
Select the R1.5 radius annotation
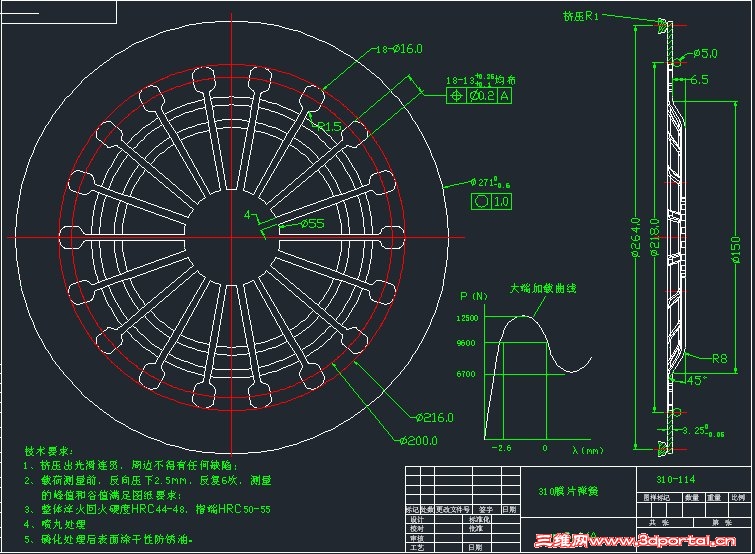pyautogui.click(x=330, y=127)
